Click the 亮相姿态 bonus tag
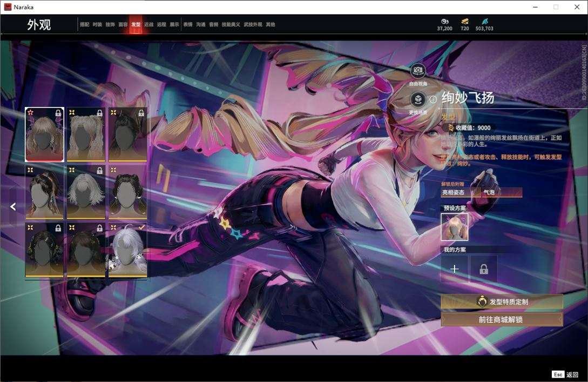This screenshot has height=382, width=588. [x=461, y=192]
